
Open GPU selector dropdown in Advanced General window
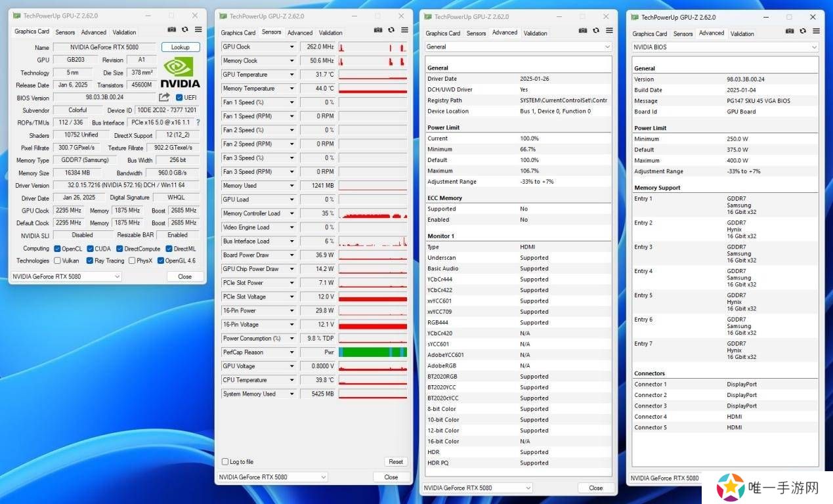[x=477, y=488]
